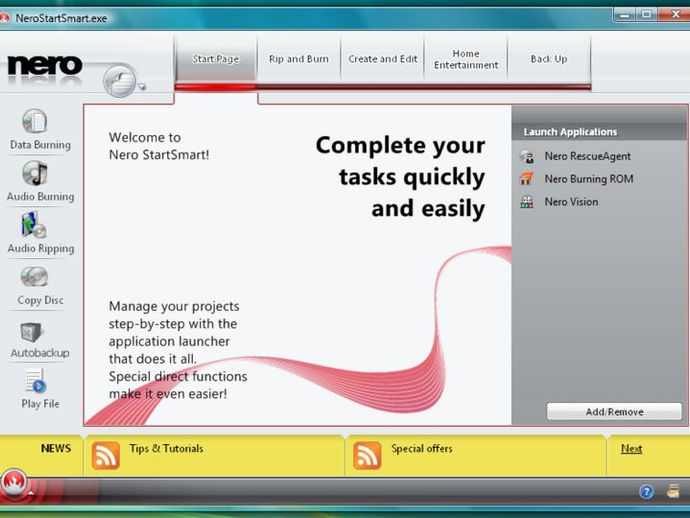This screenshot has height=518, width=690.
Task: Click the red Nero flame button
Action: click(14, 482)
